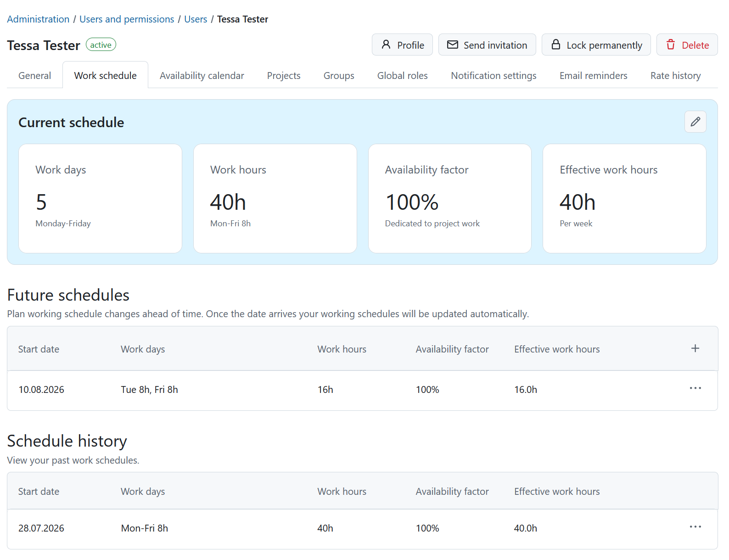Open the options menu for 28.07.2026 history row

point(695,527)
